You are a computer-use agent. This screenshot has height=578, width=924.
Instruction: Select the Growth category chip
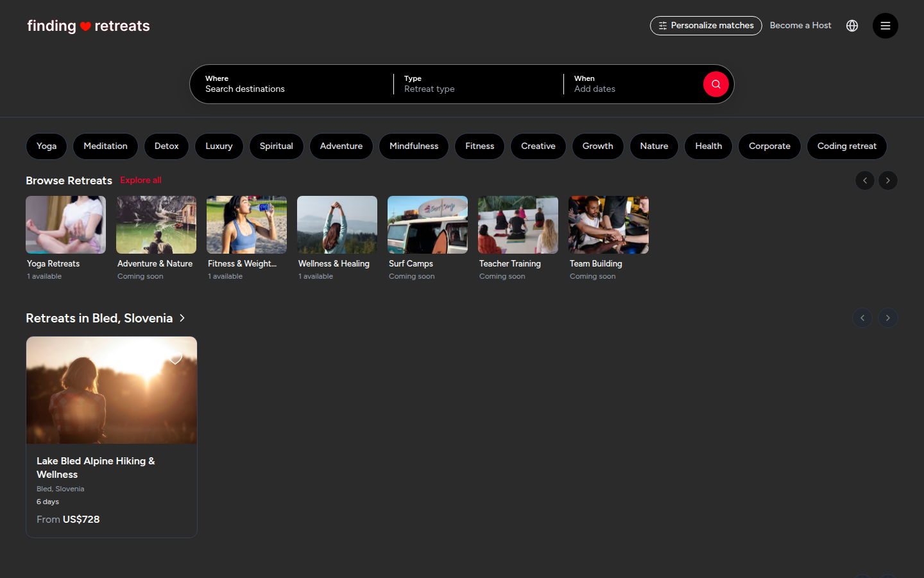tap(598, 146)
